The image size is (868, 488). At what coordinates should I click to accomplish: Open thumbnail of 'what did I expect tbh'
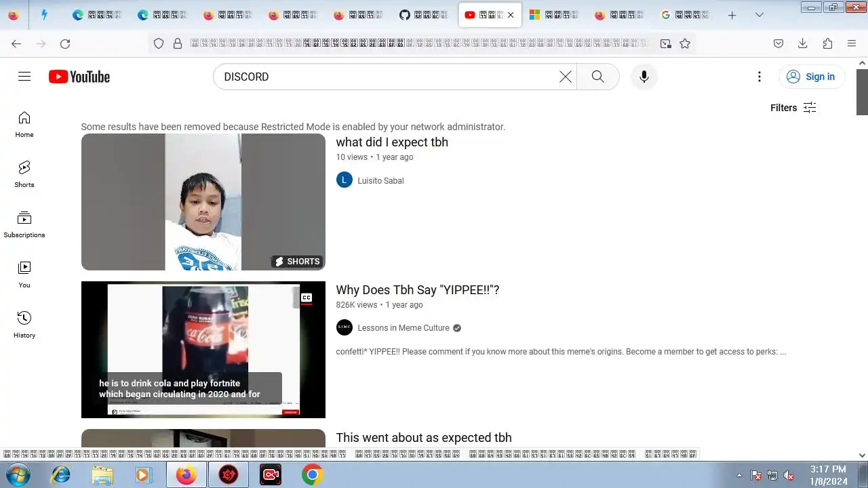point(203,202)
